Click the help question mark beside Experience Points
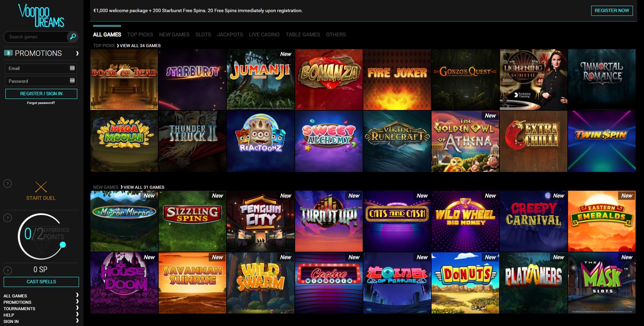 coord(7,218)
